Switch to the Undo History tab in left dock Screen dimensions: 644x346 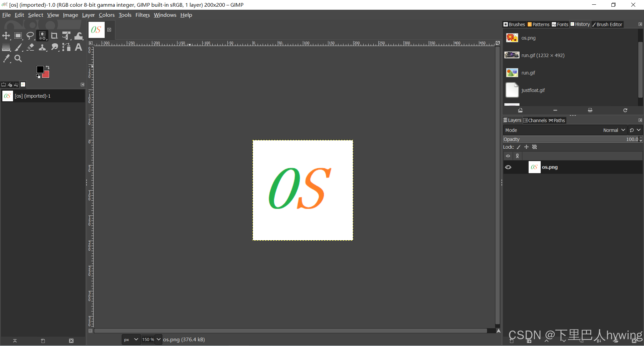(16, 85)
